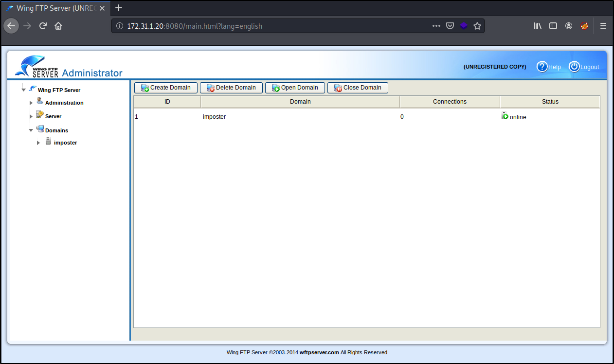The height and width of the screenshot is (364, 614).
Task: Bookmark this page with star icon
Action: click(477, 26)
